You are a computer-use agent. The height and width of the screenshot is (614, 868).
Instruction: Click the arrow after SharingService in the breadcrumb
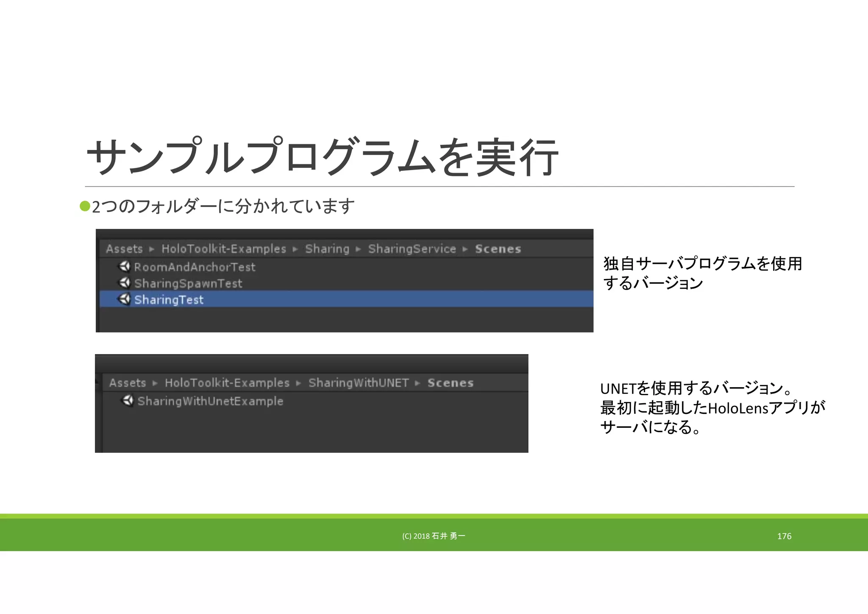(x=465, y=249)
